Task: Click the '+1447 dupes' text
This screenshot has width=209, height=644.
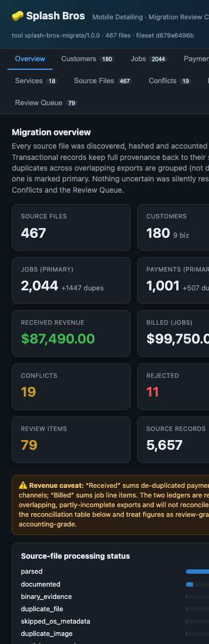Action: pos(83,288)
